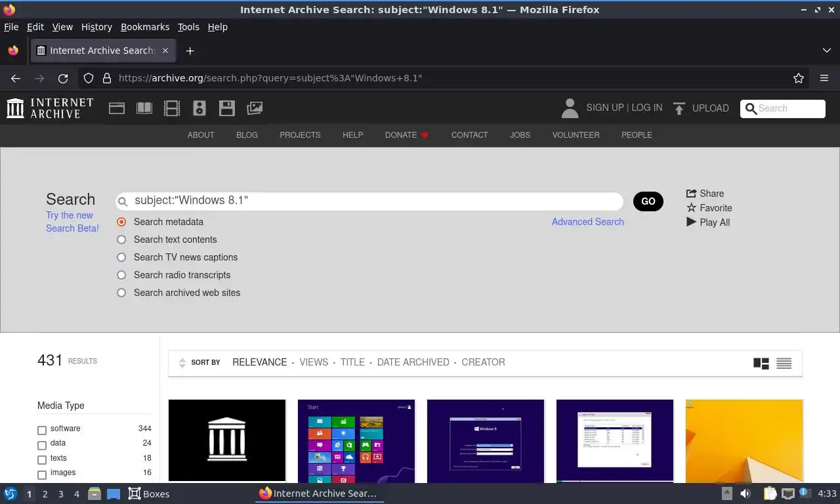Open the Video film-strip icon

[x=172, y=108]
